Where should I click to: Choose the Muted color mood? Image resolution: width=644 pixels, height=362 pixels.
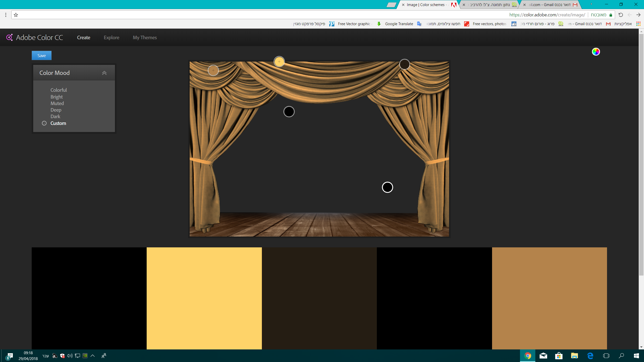(x=57, y=103)
